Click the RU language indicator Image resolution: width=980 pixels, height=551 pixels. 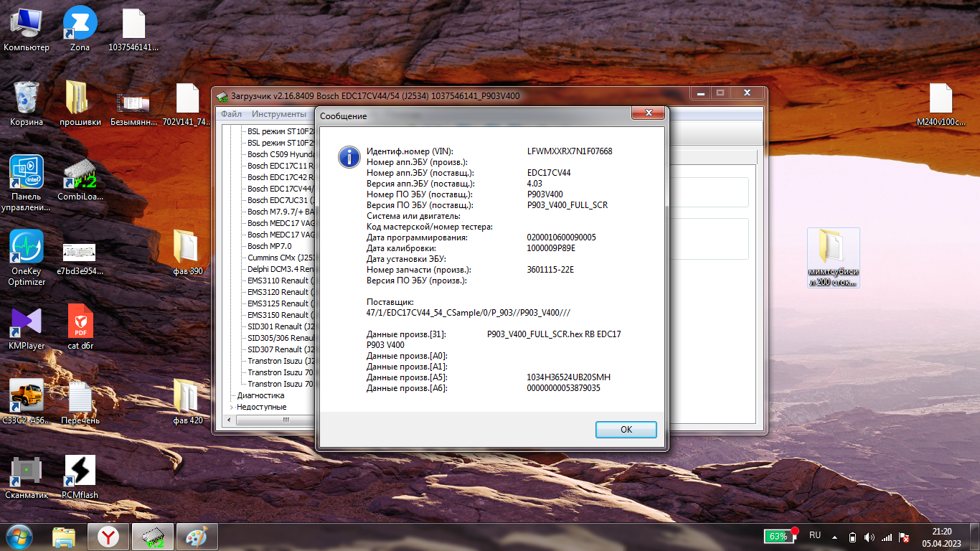[x=815, y=535]
